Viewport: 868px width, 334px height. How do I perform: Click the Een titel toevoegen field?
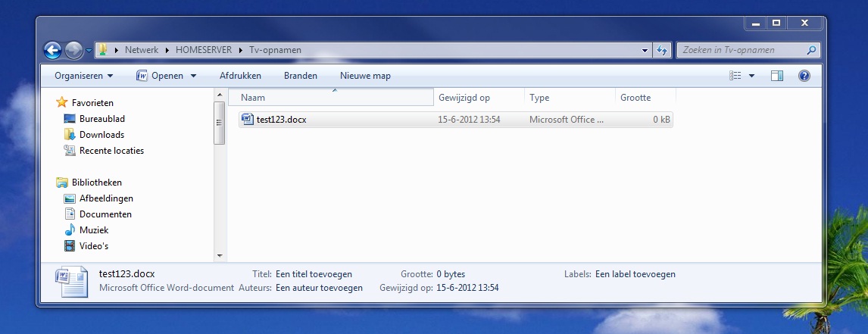tap(314, 274)
